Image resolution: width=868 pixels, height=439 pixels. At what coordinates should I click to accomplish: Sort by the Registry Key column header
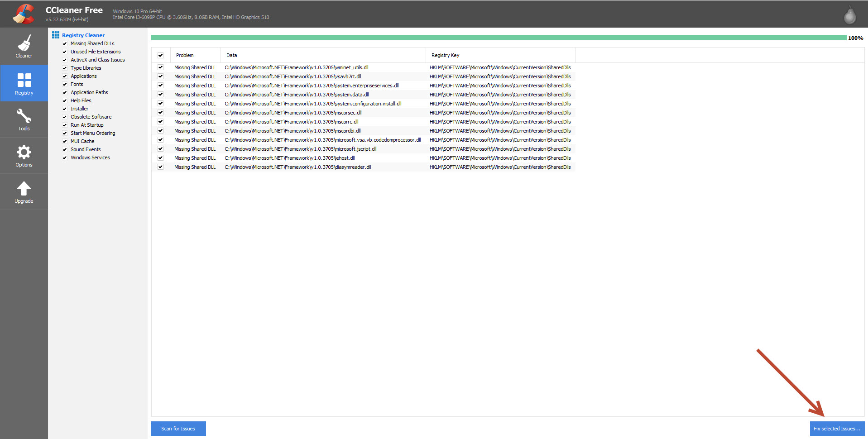[x=501, y=55]
